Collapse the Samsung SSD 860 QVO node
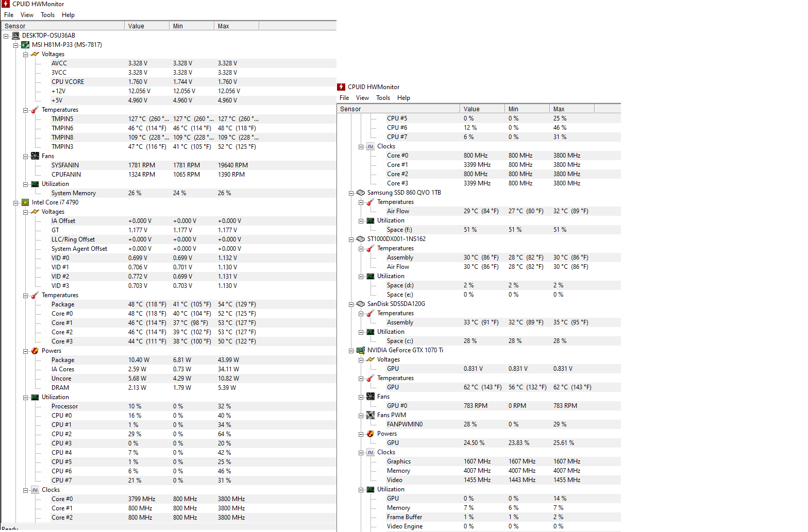The width and height of the screenshot is (808, 532). (x=351, y=193)
